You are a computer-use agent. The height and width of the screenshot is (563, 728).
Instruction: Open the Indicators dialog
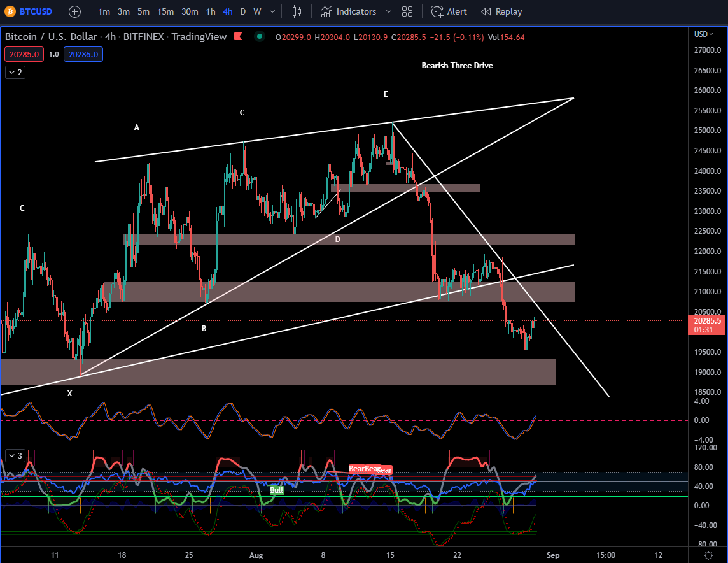pyautogui.click(x=349, y=11)
